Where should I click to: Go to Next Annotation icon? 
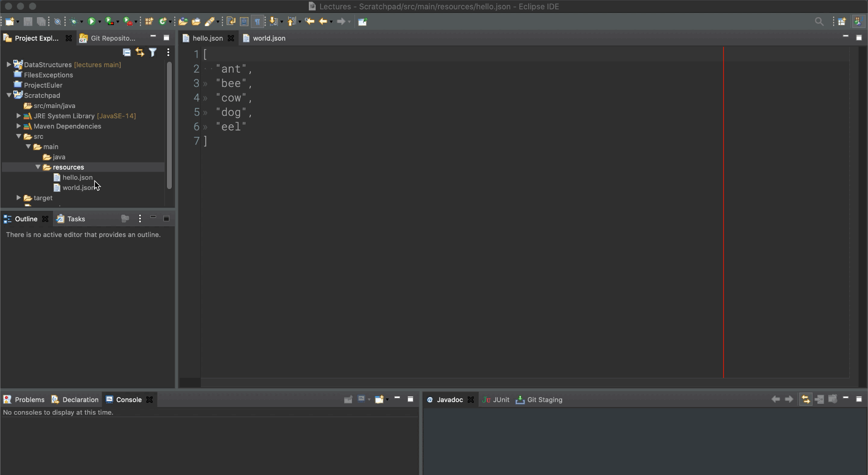[x=274, y=22]
